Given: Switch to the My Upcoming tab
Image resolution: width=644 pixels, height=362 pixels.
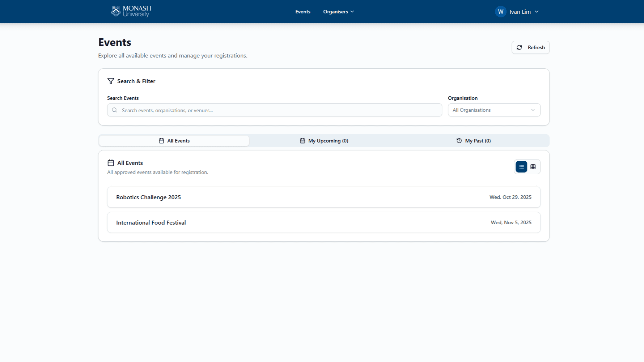Looking at the screenshot, I should click(324, 141).
